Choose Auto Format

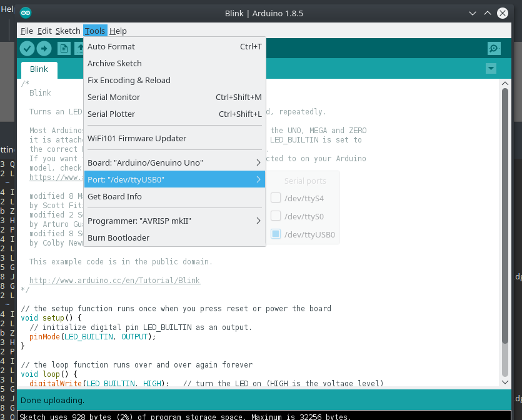point(174,47)
